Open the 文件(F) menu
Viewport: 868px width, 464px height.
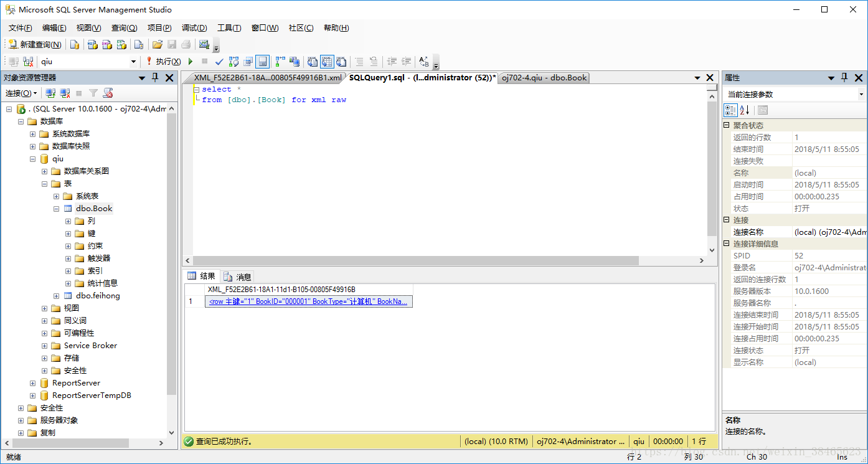pos(20,28)
